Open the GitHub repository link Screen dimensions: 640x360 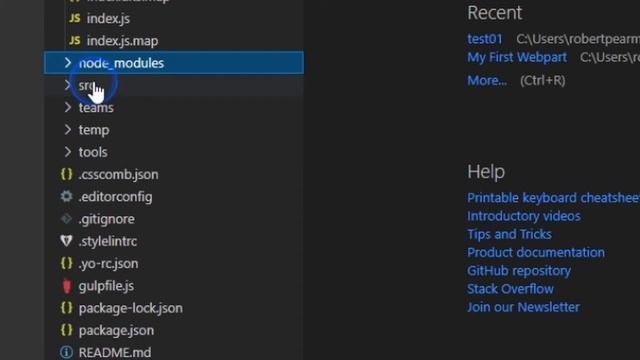tap(519, 271)
